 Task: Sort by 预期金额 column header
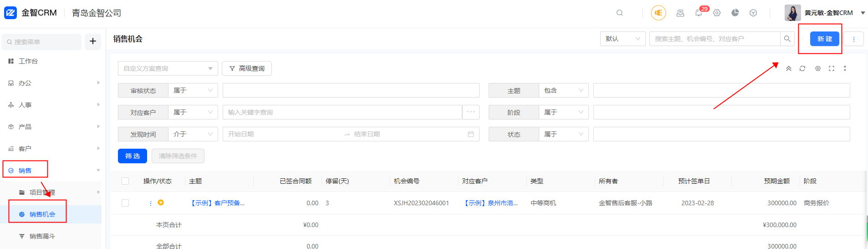pyautogui.click(x=777, y=181)
